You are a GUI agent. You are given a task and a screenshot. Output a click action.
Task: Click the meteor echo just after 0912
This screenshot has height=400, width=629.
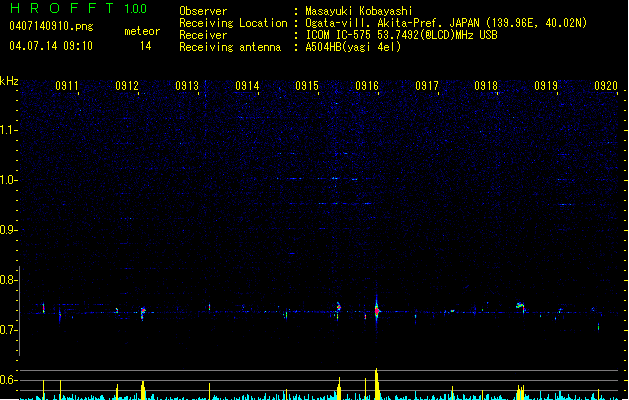click(143, 313)
